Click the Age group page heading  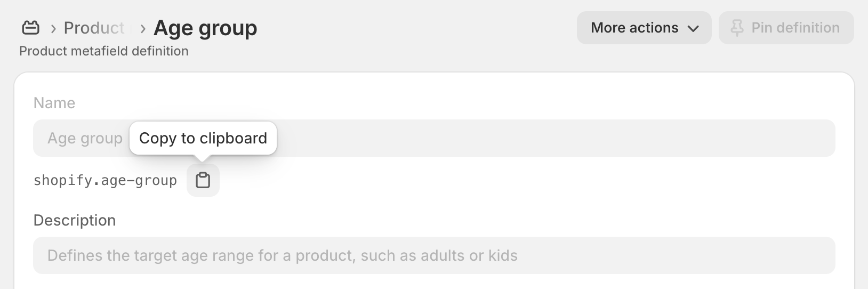pos(205,28)
